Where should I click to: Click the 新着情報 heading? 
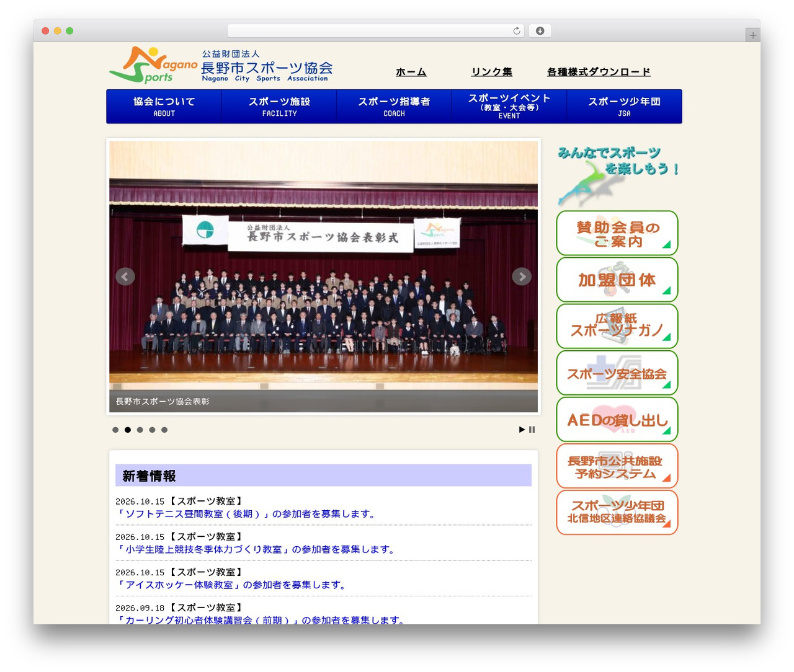323,475
